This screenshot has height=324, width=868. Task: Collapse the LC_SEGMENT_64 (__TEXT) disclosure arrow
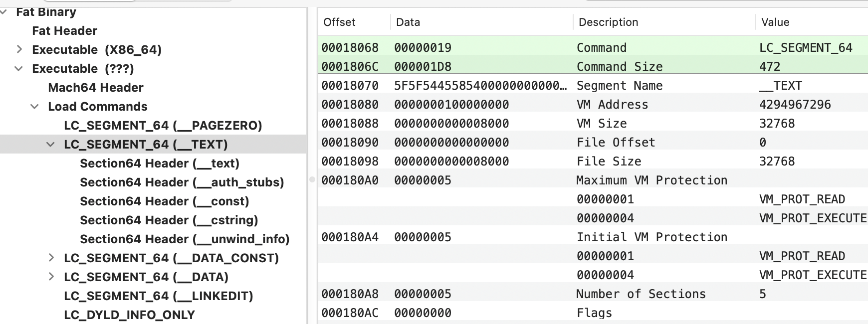click(51, 144)
